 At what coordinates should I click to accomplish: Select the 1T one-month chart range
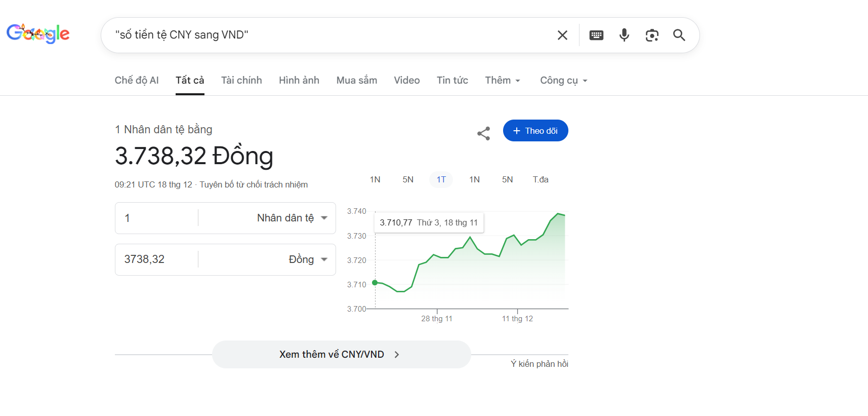(441, 179)
